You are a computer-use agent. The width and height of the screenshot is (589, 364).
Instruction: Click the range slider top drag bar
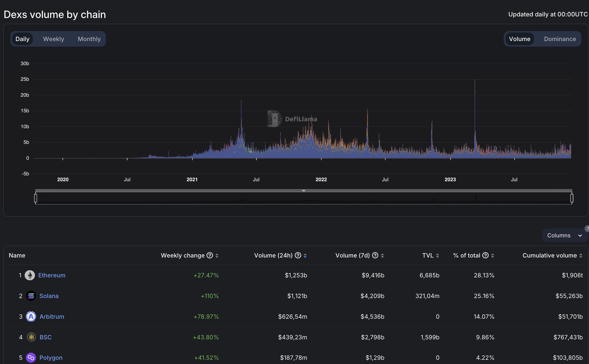(304, 190)
